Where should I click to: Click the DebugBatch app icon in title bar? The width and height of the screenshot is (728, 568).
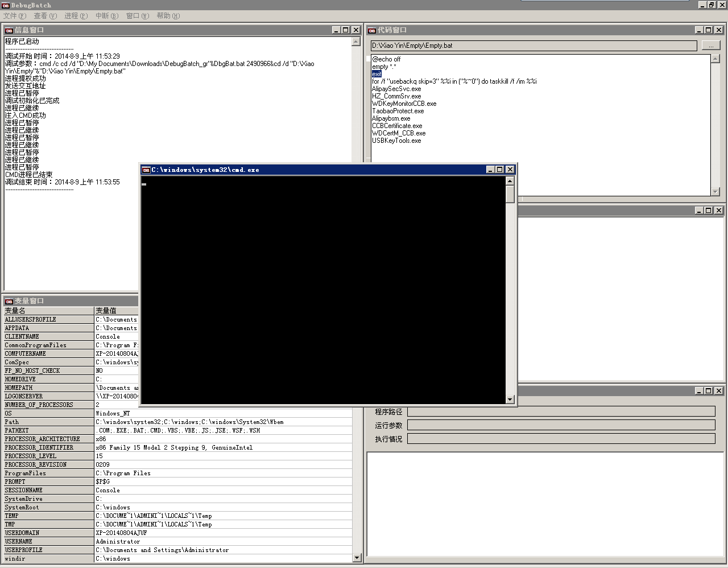6,5
